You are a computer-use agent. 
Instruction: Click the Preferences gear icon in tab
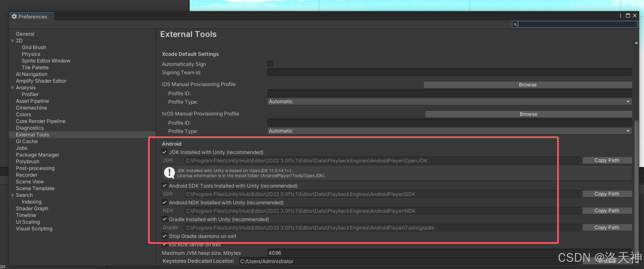[x=14, y=17]
